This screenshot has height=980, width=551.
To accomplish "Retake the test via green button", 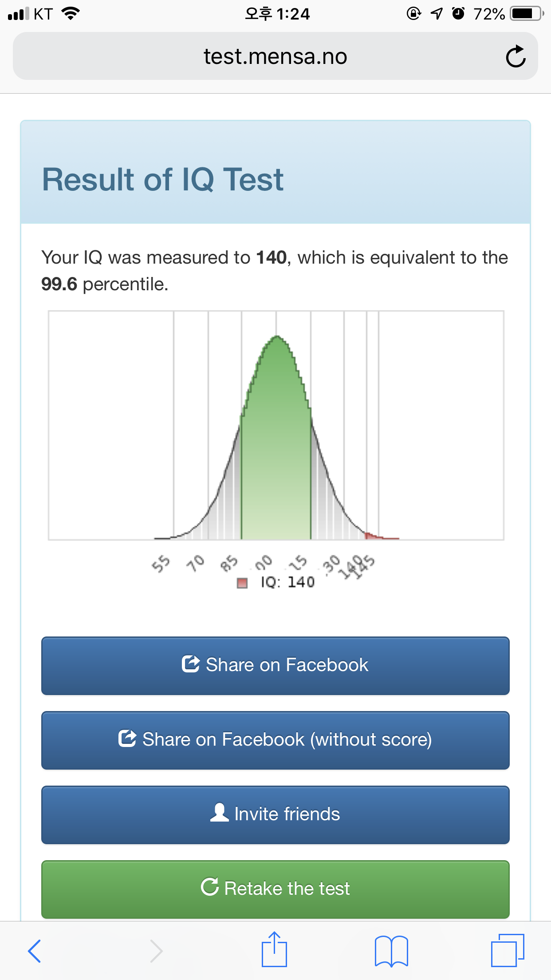I will 275,889.
